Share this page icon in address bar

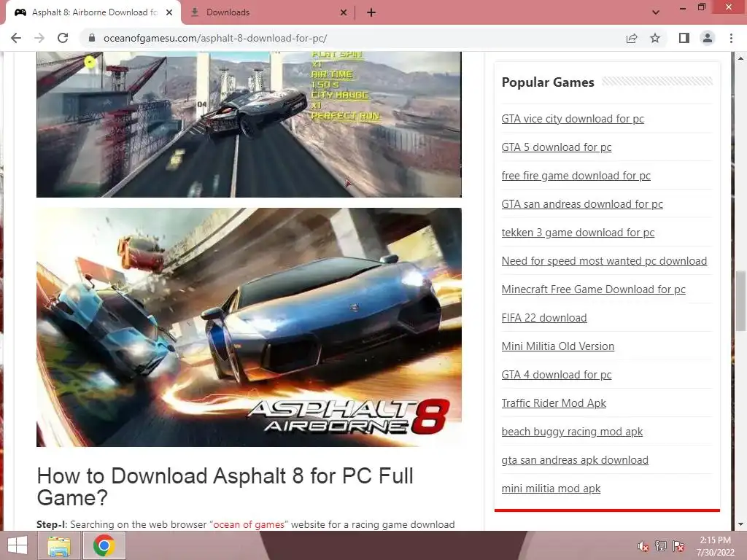(632, 38)
